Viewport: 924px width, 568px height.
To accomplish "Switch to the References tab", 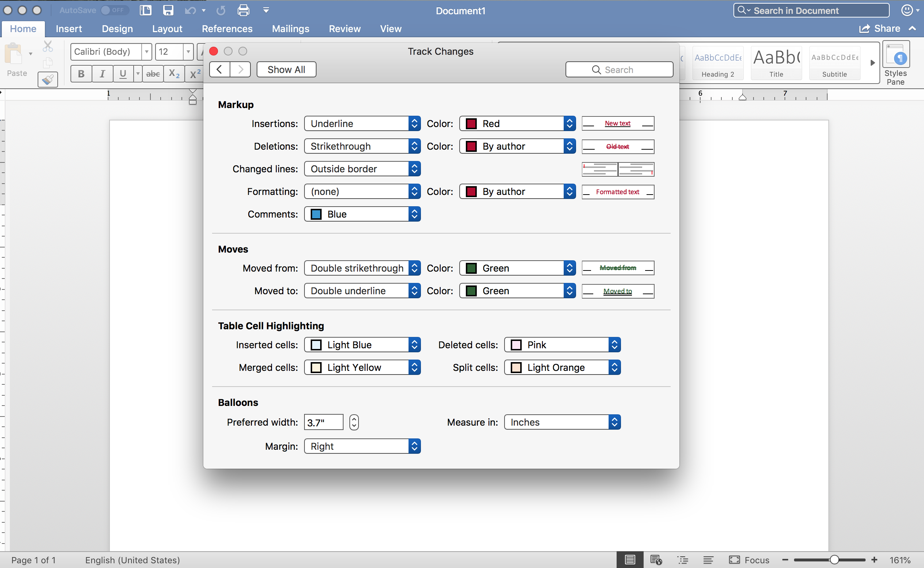I will coord(227,28).
